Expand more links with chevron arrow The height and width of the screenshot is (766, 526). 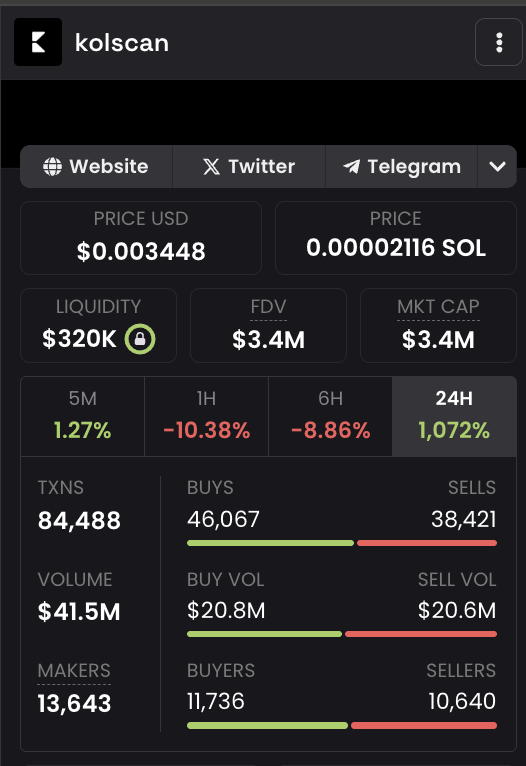[x=497, y=167]
